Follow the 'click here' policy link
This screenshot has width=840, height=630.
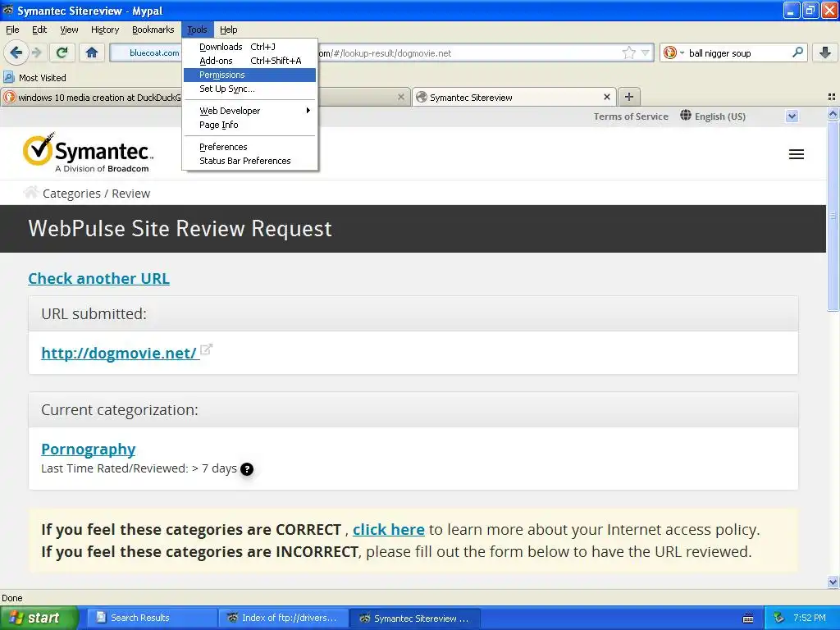click(388, 529)
